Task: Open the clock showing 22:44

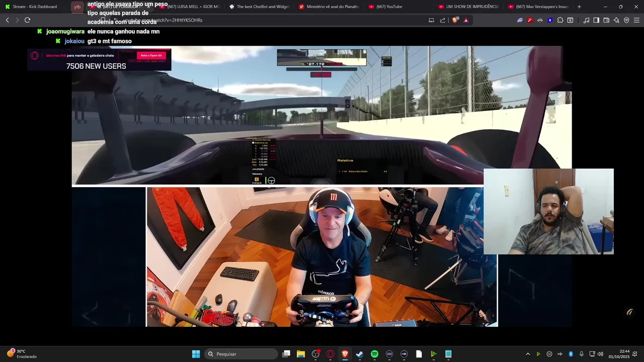Action: click(619, 354)
